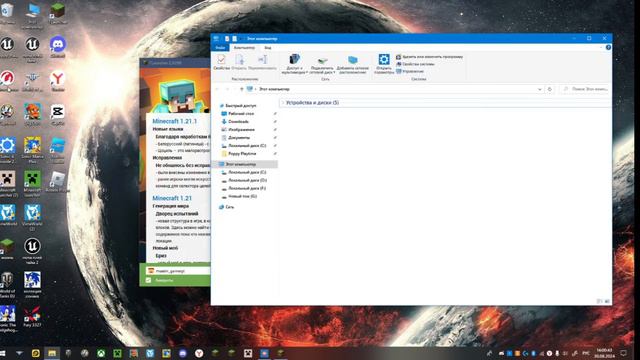Click the Up one level arrow

pos(241,89)
